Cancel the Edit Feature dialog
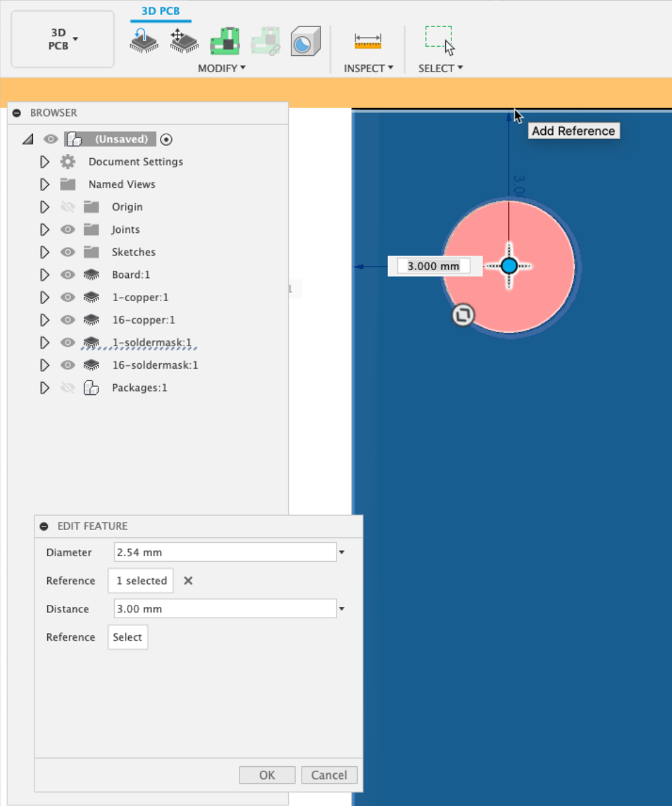Viewport: 672px width, 806px height. 329,775
